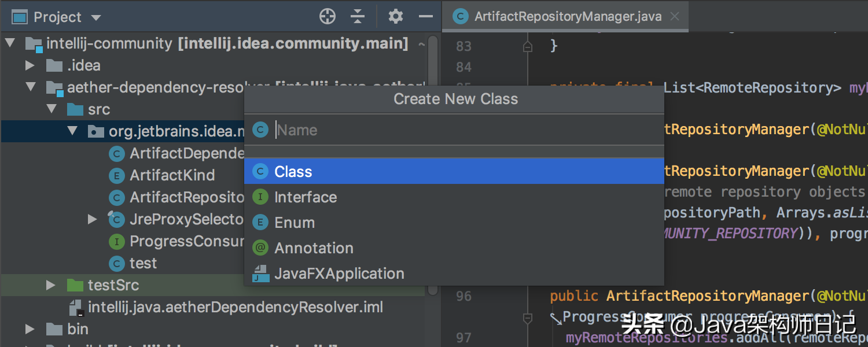Click line number 84 in gutter

coord(464,67)
